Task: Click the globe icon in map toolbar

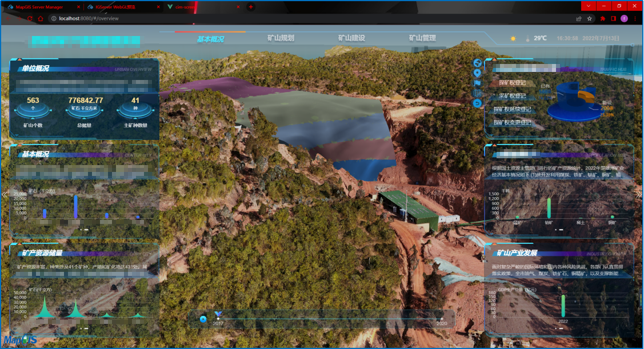Action: point(478,63)
